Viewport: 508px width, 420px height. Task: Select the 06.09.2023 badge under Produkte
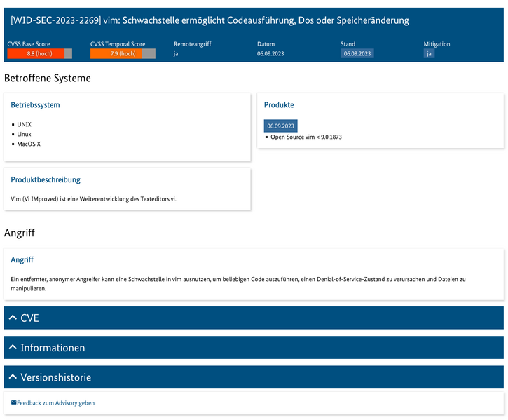280,126
